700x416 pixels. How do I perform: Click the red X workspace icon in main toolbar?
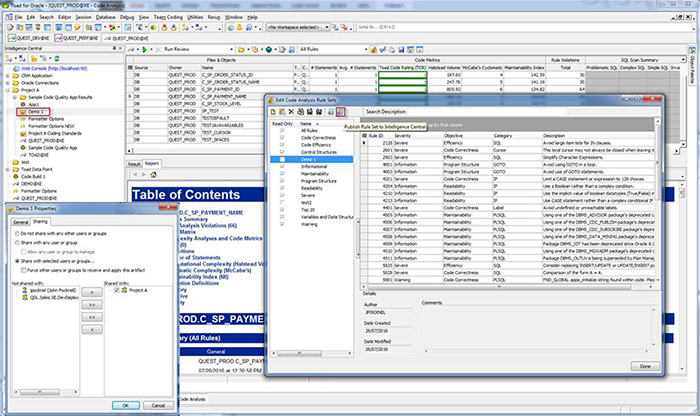pos(344,28)
